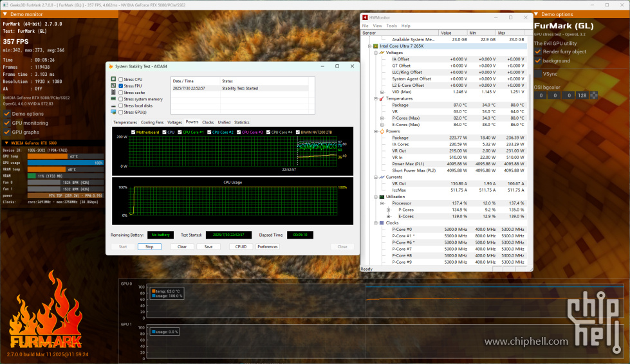Click the AIDA64 flame icon in dialog title bar
Screen dimensions: 630x364
point(111,66)
